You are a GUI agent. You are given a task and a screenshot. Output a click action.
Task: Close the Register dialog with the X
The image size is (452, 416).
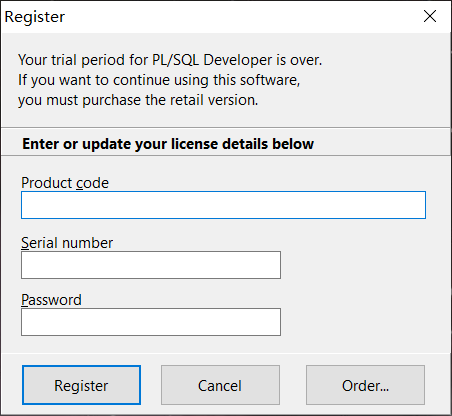pos(430,16)
